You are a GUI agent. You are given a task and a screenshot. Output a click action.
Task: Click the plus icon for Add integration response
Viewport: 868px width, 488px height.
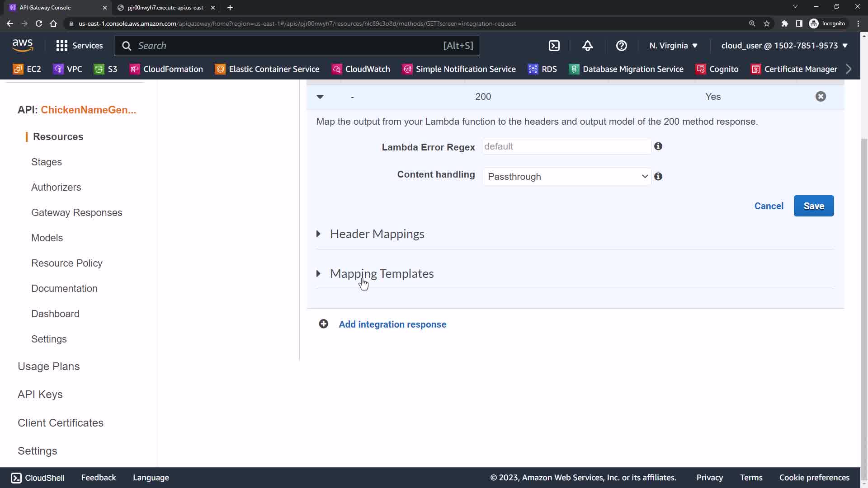tap(323, 324)
